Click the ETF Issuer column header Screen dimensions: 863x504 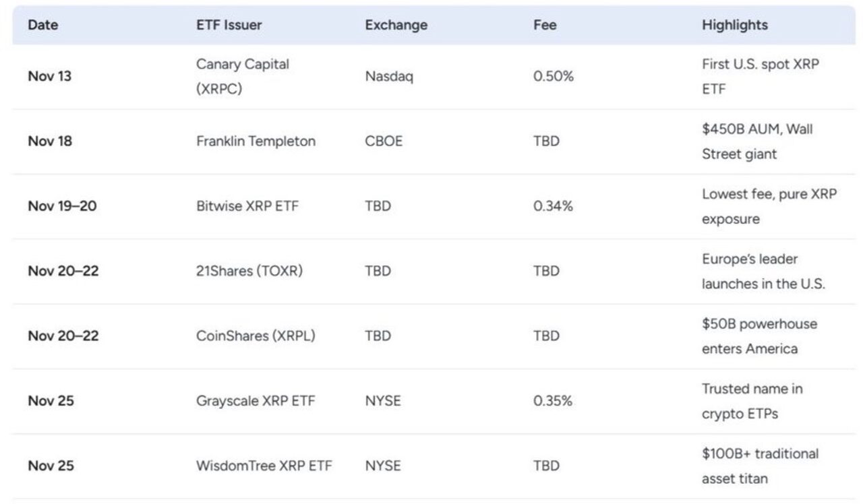[x=229, y=25]
